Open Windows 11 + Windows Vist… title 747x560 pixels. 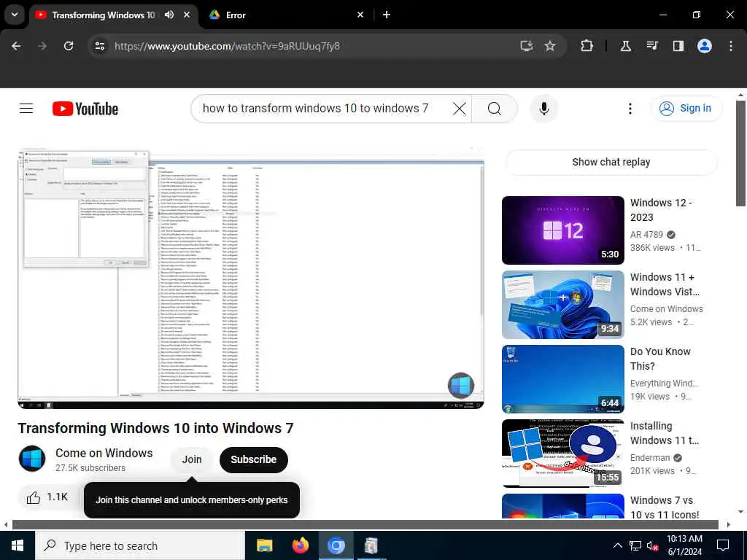pos(665,284)
